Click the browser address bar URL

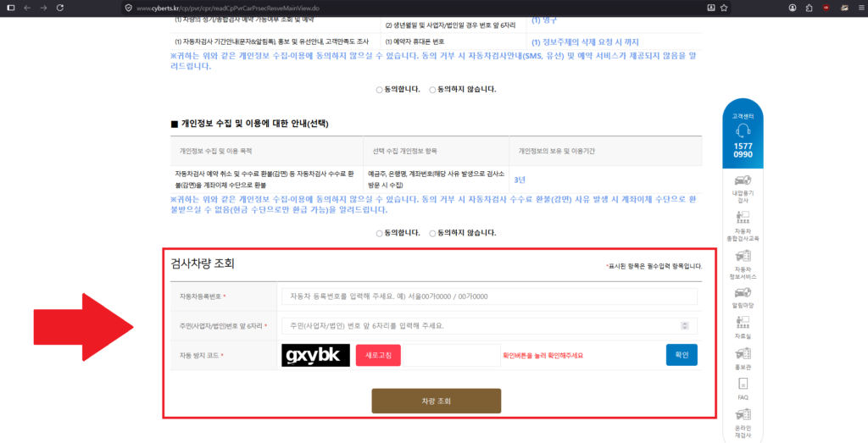tap(227, 8)
